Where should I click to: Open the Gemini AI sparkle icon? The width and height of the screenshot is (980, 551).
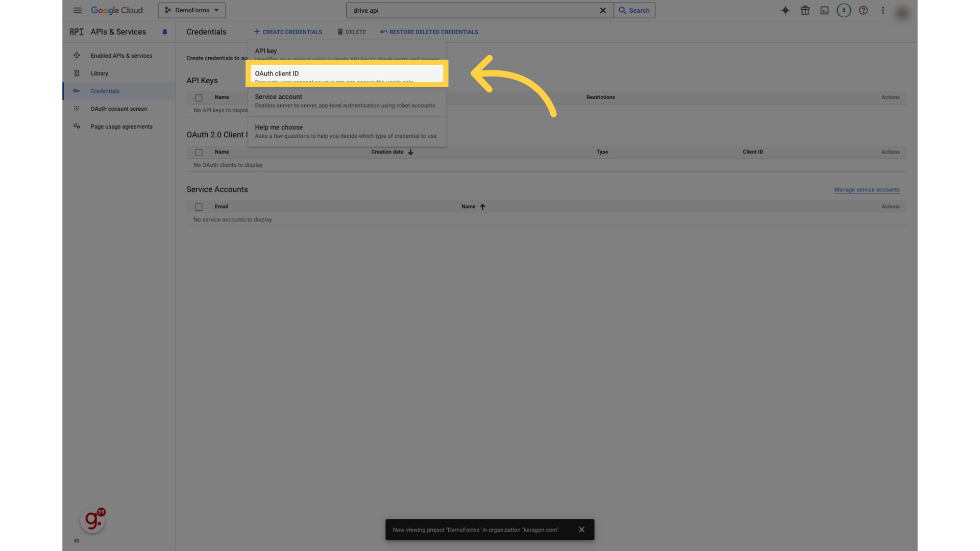786,10
